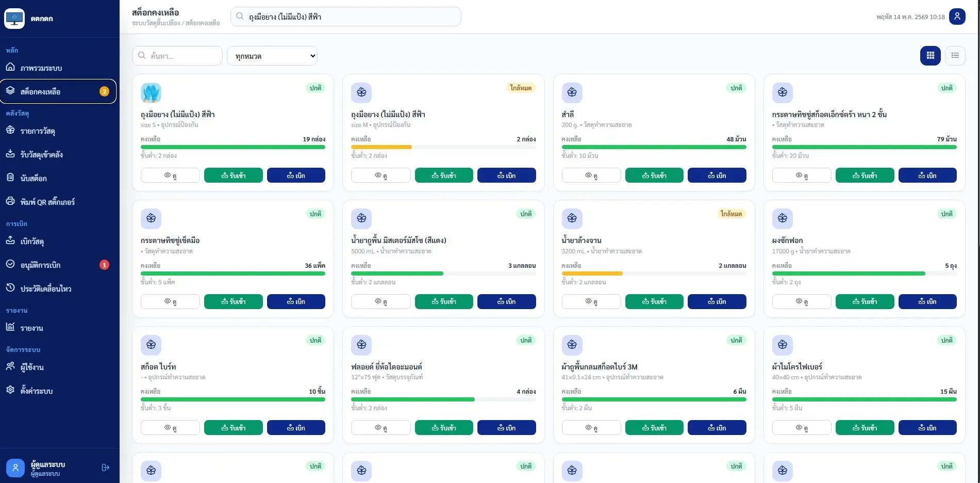Screen dimensions: 980x483
Task: Click the ผงซักฟอก item title
Action: tap(787, 240)
